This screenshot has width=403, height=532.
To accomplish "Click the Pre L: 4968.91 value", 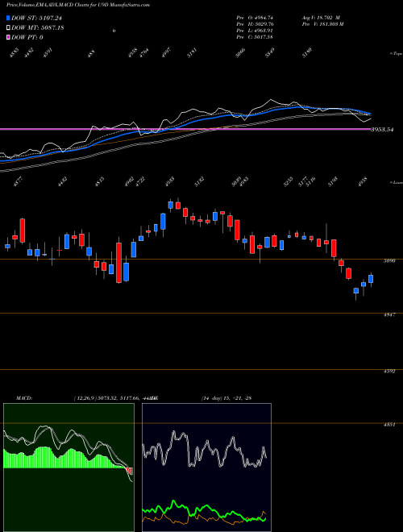I will (x=256, y=30).
